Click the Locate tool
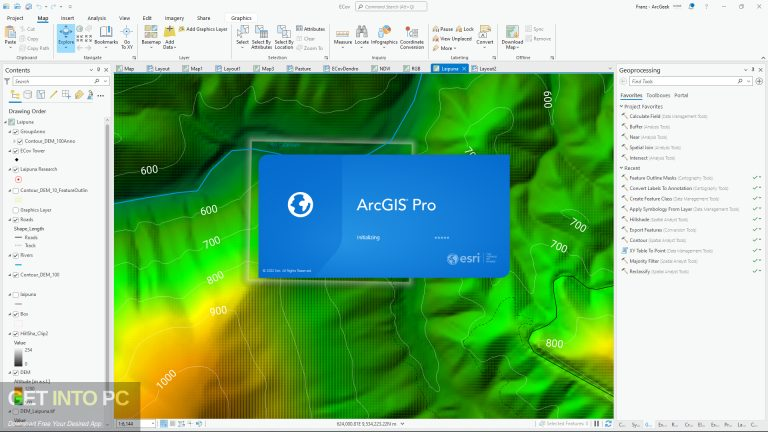Screen dimensions: 768x432 (x=361, y=35)
